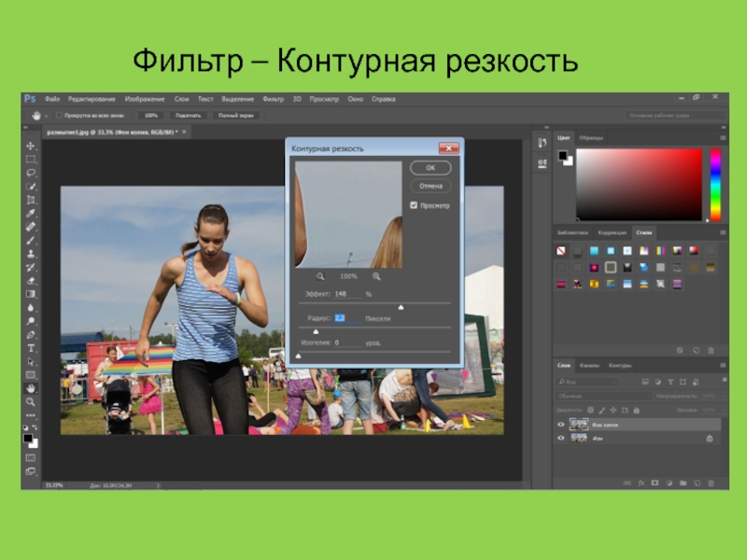
Task: Click the 100% options bar button
Action: coord(150,115)
